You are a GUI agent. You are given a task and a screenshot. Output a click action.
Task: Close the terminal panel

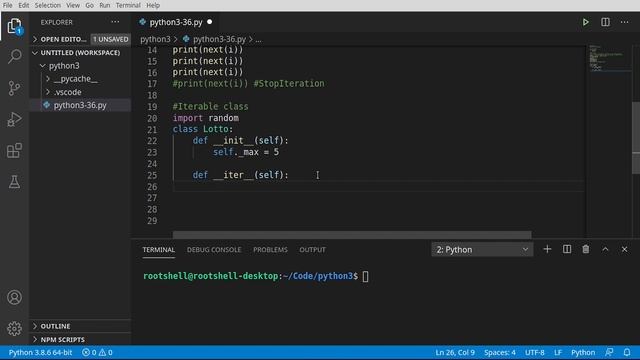[624, 249]
